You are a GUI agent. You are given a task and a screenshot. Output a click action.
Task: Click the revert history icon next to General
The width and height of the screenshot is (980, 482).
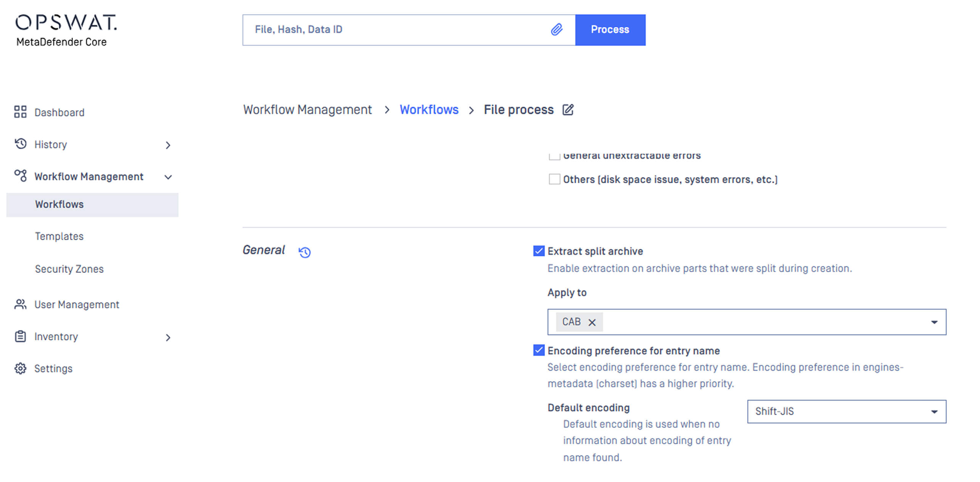tap(304, 252)
